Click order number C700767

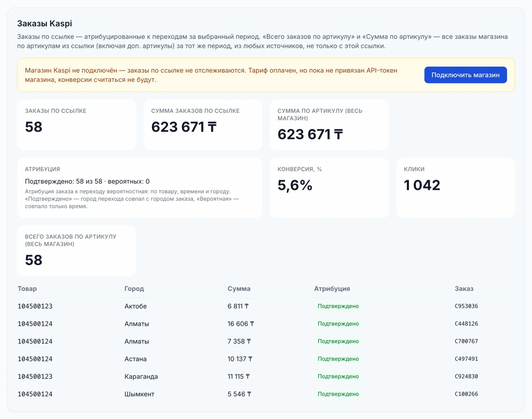(x=466, y=341)
